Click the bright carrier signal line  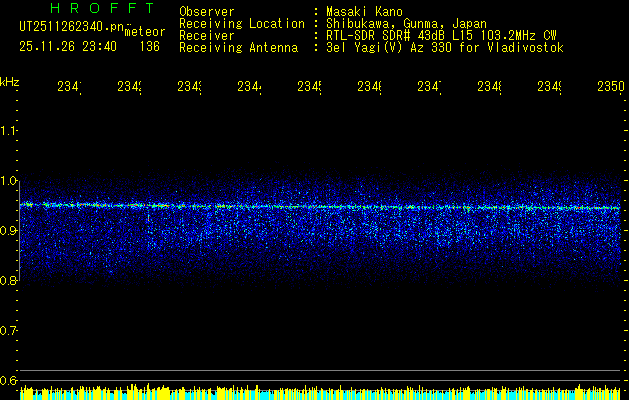(320, 207)
